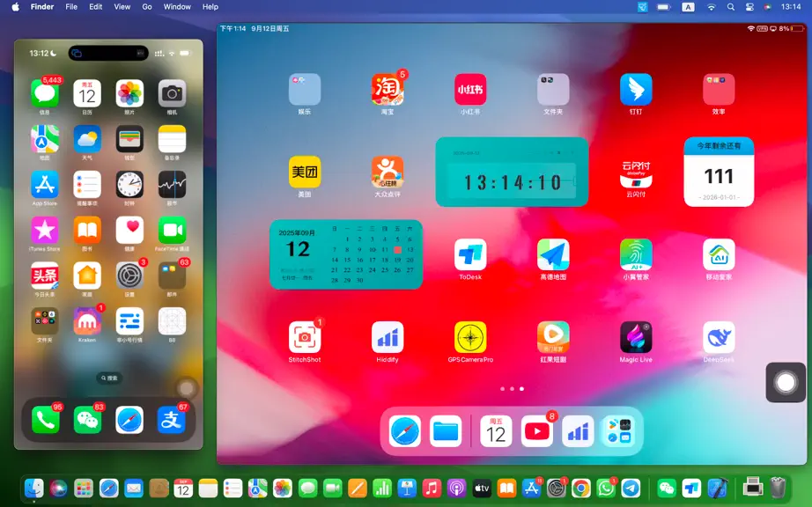The image size is (812, 507).
Task: Open Taobao app on the iPad
Action: [388, 89]
